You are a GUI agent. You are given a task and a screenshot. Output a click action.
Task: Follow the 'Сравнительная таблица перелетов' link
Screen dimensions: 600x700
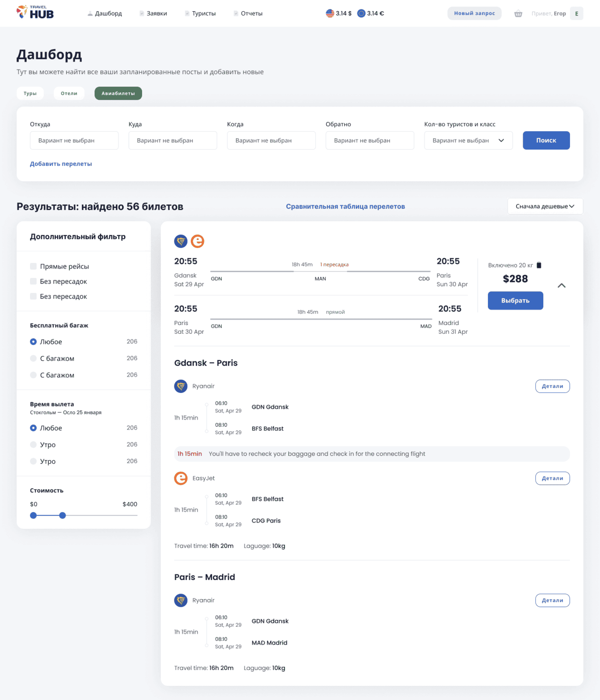[x=345, y=206]
